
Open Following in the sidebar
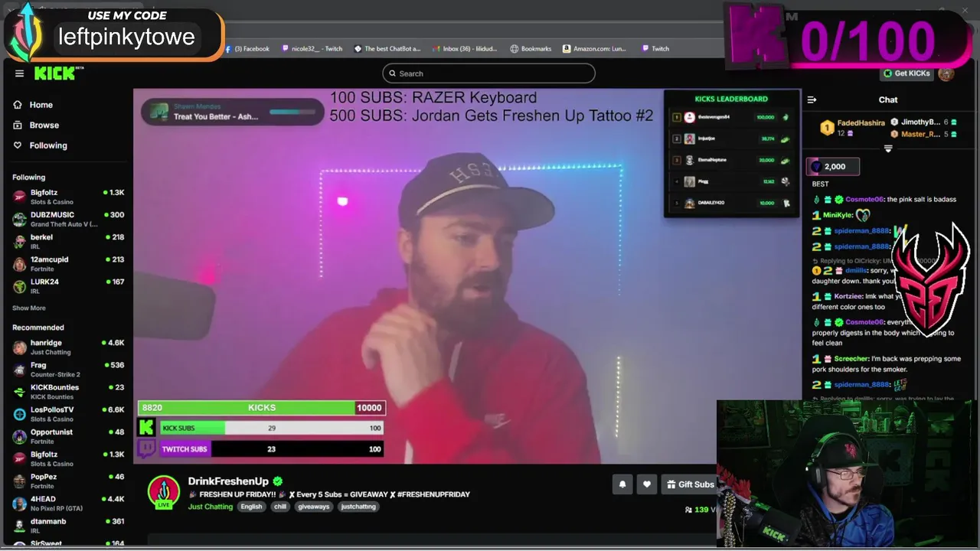click(x=48, y=145)
